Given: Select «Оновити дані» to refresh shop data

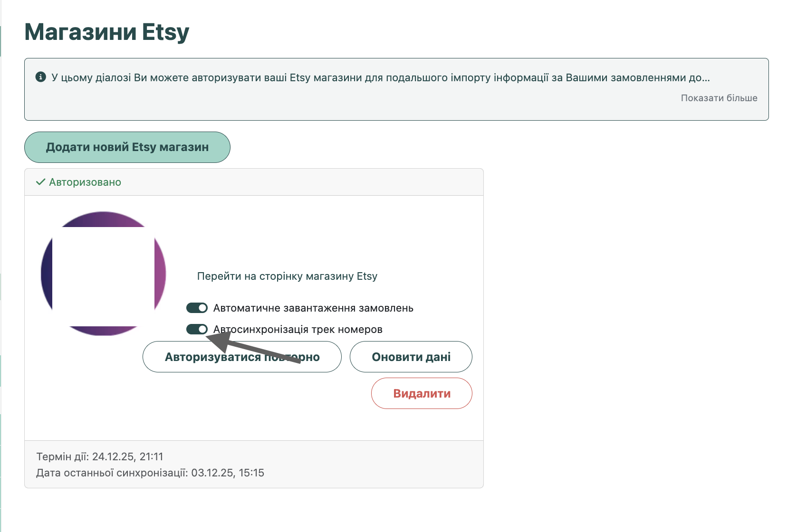Looking at the screenshot, I should (x=411, y=357).
